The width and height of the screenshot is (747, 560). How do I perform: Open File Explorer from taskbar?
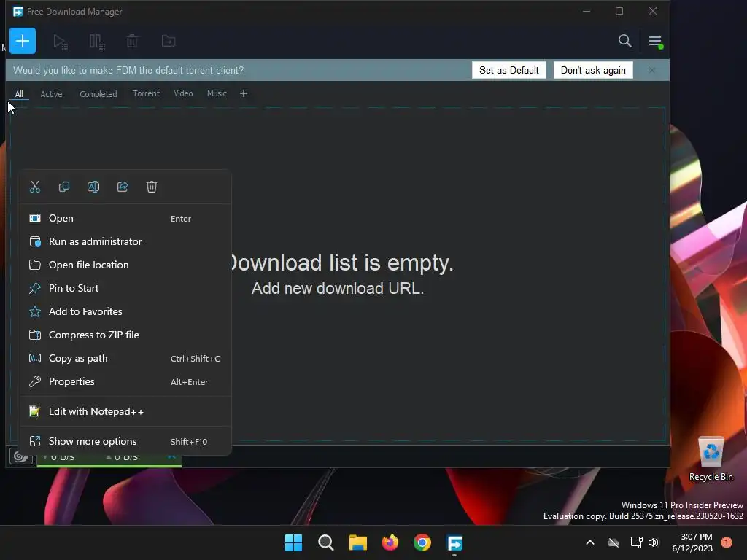pos(357,542)
